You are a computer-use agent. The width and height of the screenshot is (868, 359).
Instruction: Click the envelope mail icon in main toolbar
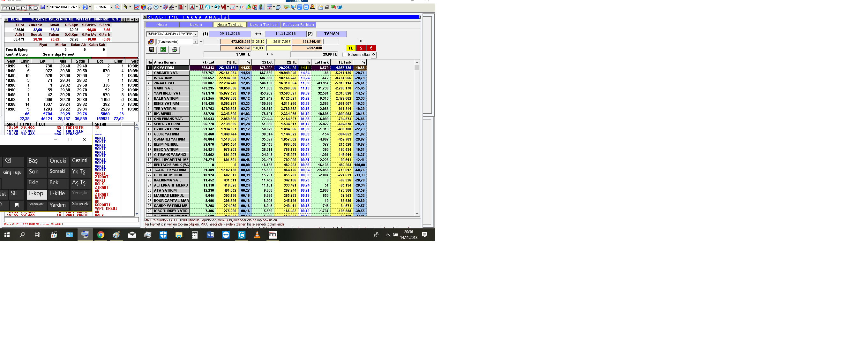pos(321,7)
